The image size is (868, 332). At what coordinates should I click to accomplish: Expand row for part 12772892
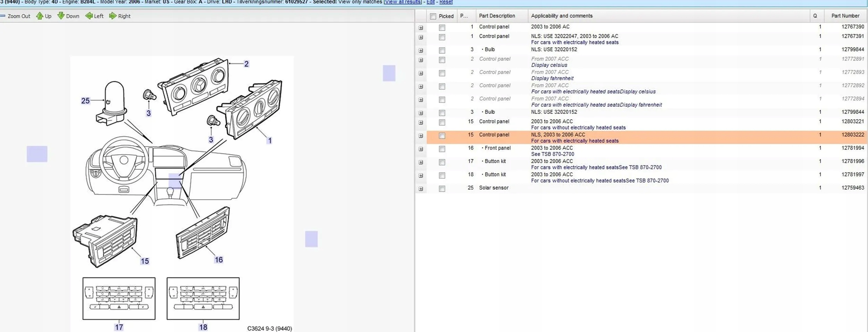click(x=421, y=87)
